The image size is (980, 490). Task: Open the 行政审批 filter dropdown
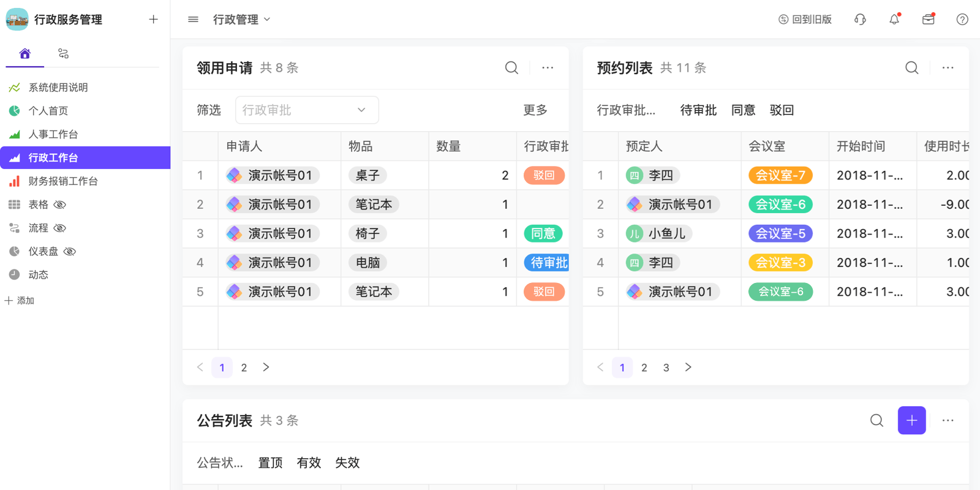pos(307,110)
